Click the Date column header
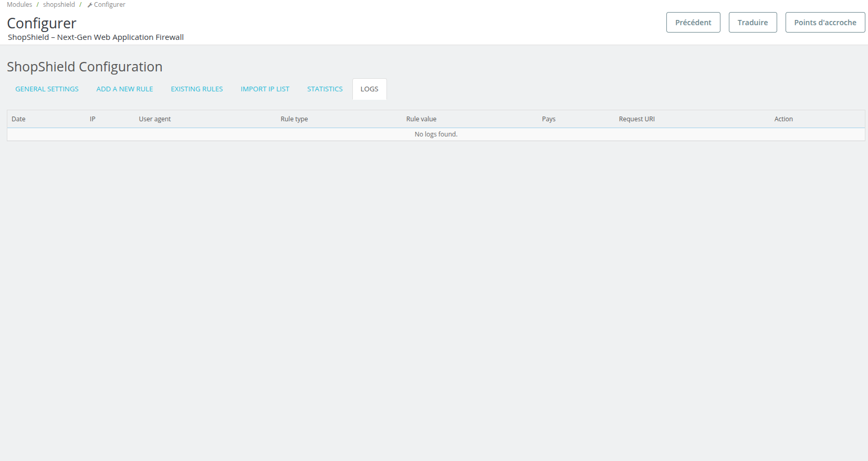 pos(18,119)
